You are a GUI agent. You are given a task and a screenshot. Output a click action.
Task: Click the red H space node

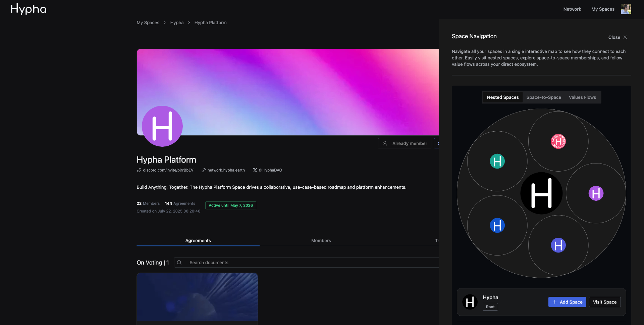click(x=558, y=141)
